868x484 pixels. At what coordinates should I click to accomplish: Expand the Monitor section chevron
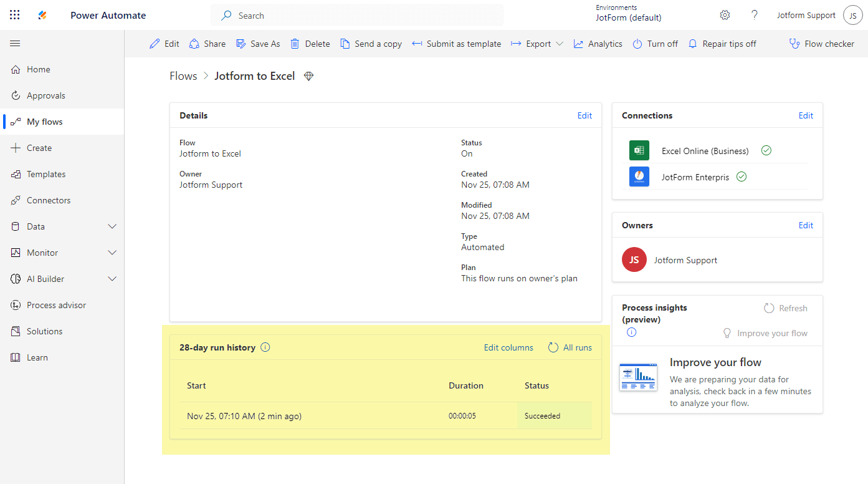click(113, 253)
